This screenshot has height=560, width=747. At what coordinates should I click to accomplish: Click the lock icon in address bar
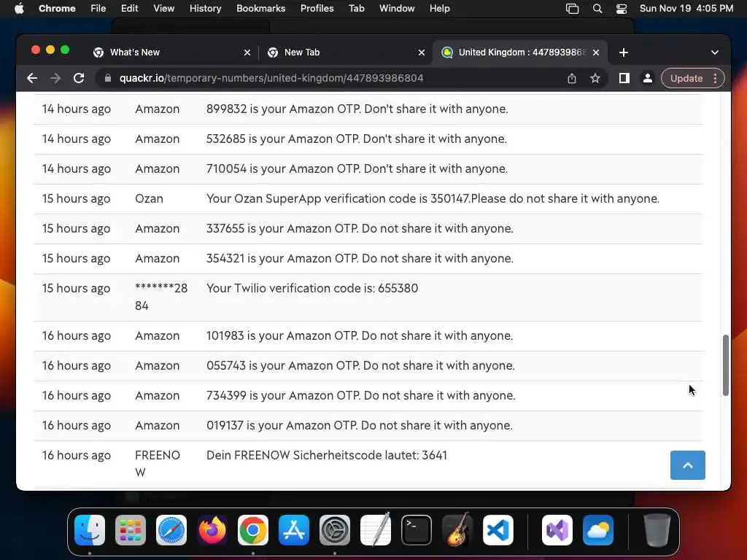pos(108,78)
